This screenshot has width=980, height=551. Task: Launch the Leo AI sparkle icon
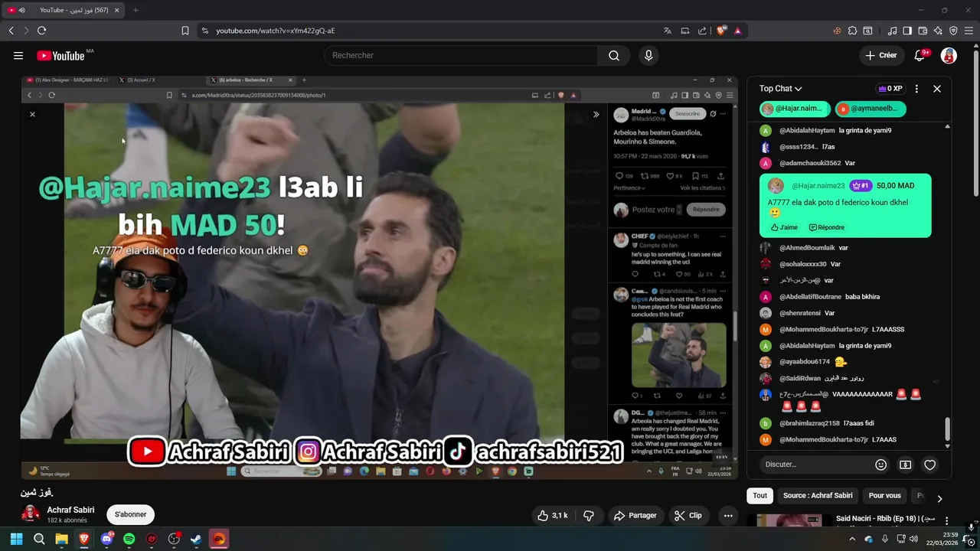point(938,31)
